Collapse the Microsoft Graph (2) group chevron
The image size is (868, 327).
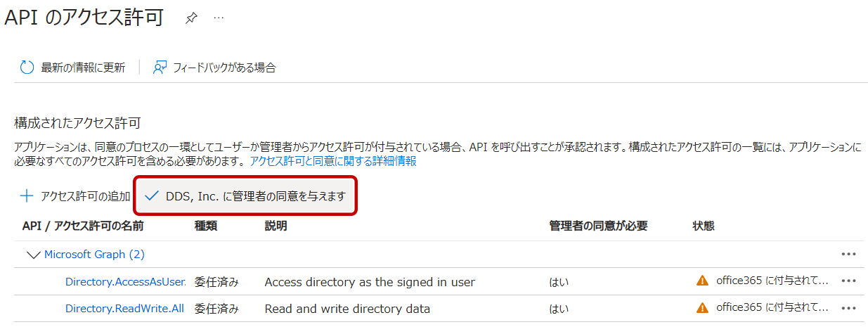[33, 255]
